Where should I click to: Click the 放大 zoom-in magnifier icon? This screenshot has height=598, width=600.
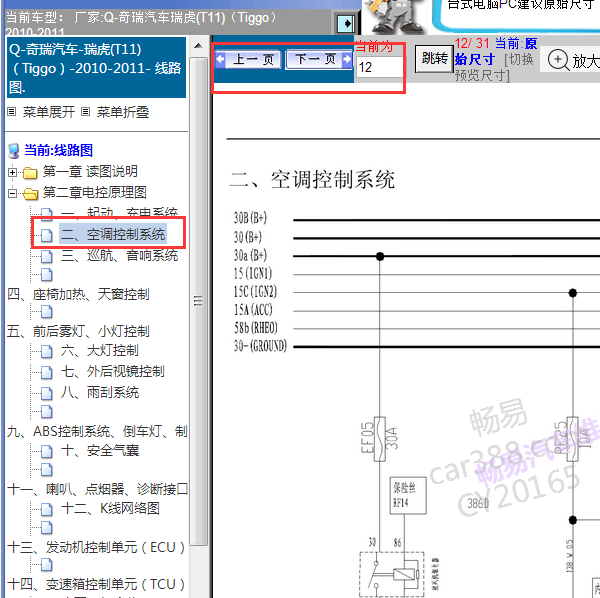[x=558, y=60]
